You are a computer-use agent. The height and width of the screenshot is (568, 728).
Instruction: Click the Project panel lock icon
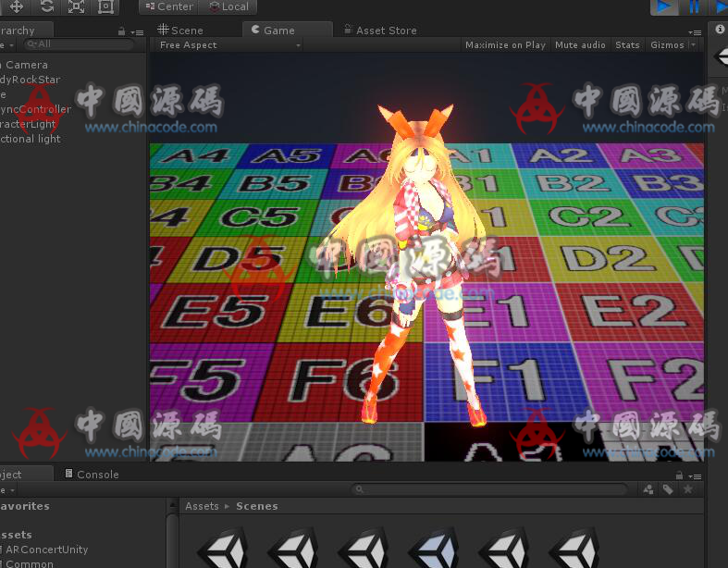point(679,475)
